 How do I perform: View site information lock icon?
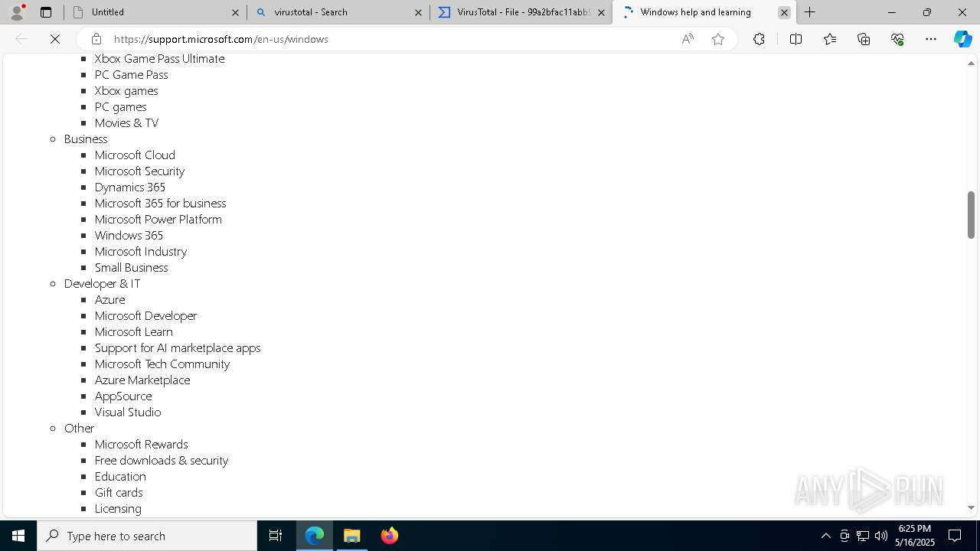[96, 39]
